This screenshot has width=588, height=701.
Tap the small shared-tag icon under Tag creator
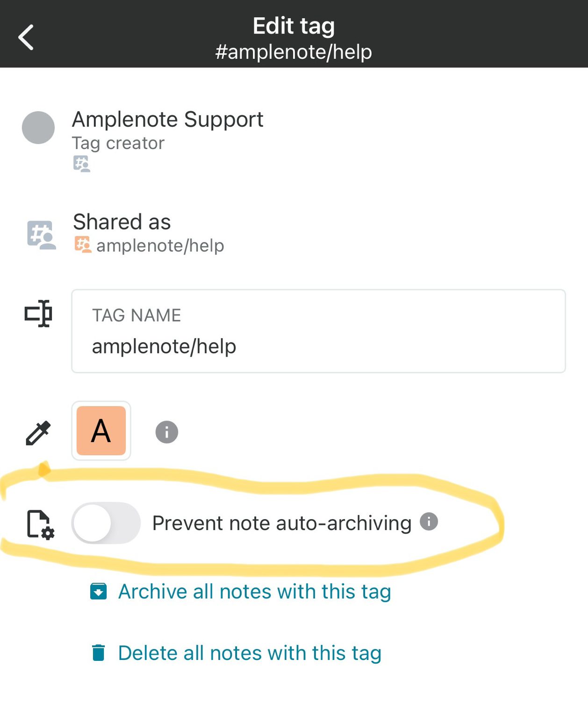[82, 164]
